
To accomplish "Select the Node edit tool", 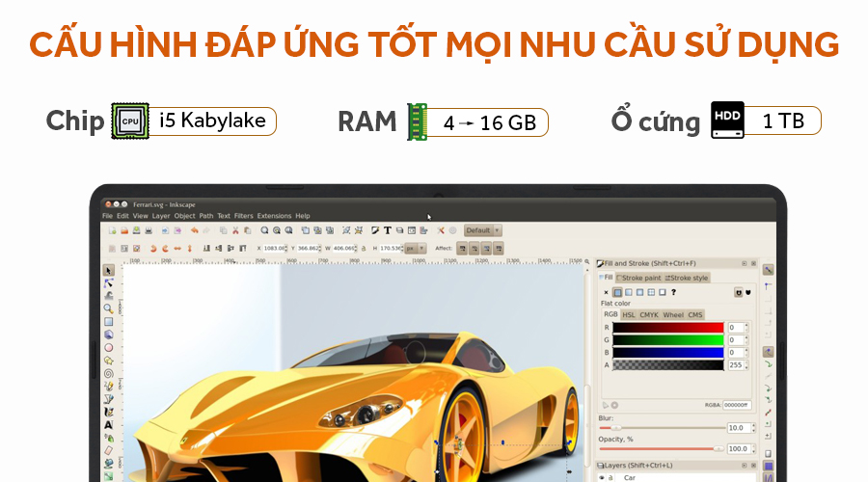I will click(x=108, y=283).
